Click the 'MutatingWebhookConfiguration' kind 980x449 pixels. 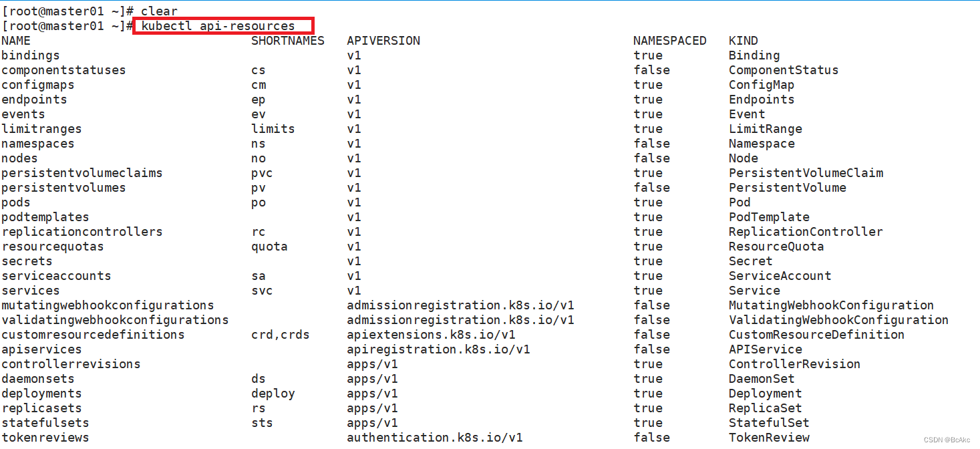(832, 305)
